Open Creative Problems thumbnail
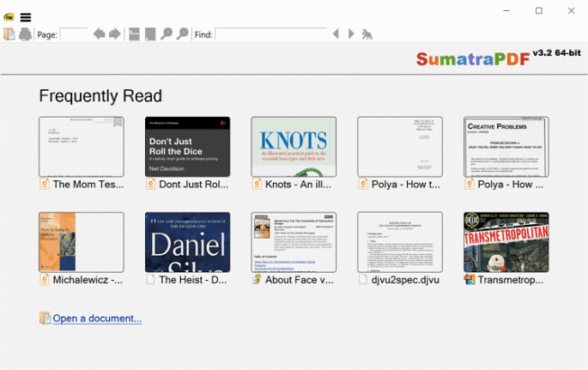The width and height of the screenshot is (588, 370). 506,147
